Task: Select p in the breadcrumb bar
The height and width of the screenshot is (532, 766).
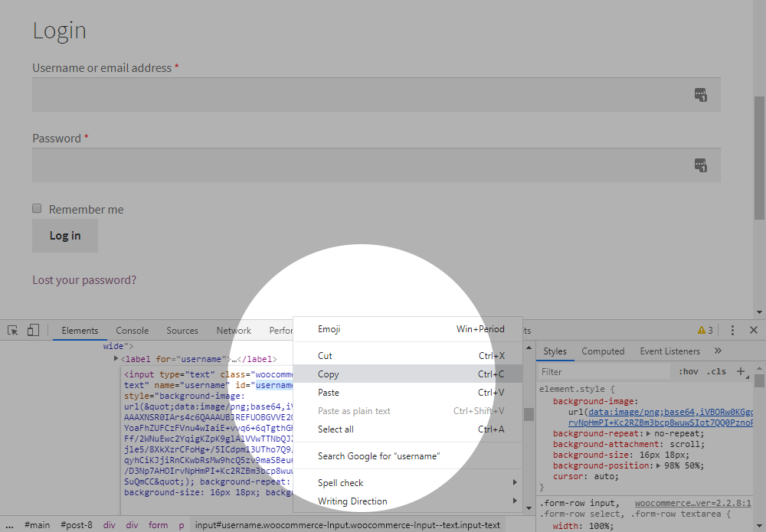Action: click(x=182, y=525)
